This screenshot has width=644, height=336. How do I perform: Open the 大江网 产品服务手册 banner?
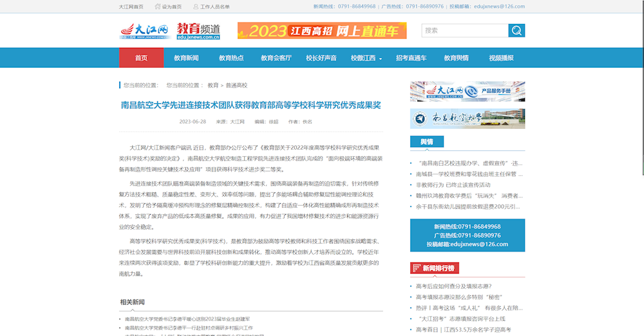[467, 91]
